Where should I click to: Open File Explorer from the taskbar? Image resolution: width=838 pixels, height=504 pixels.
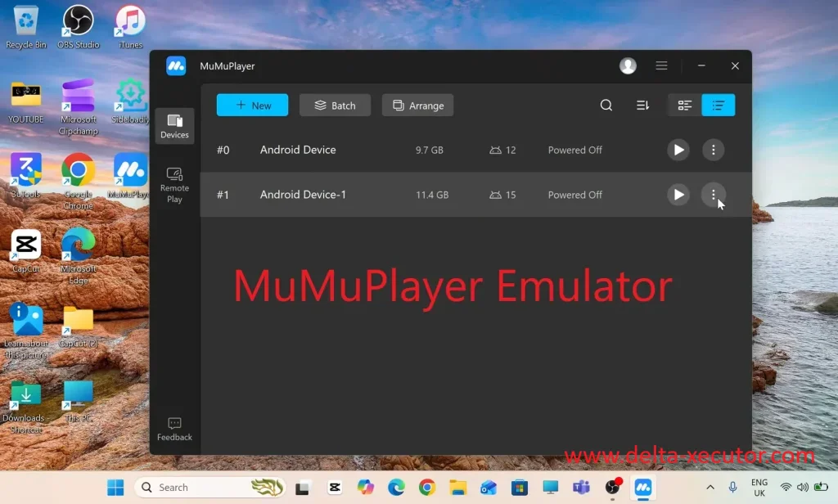tap(458, 488)
